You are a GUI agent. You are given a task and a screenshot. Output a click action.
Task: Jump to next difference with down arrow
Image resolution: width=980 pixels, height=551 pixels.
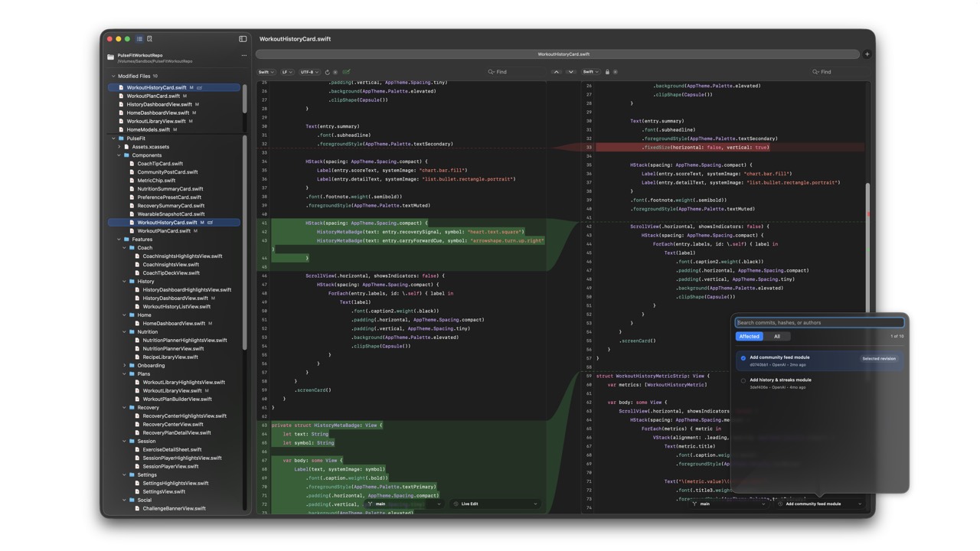coord(570,72)
